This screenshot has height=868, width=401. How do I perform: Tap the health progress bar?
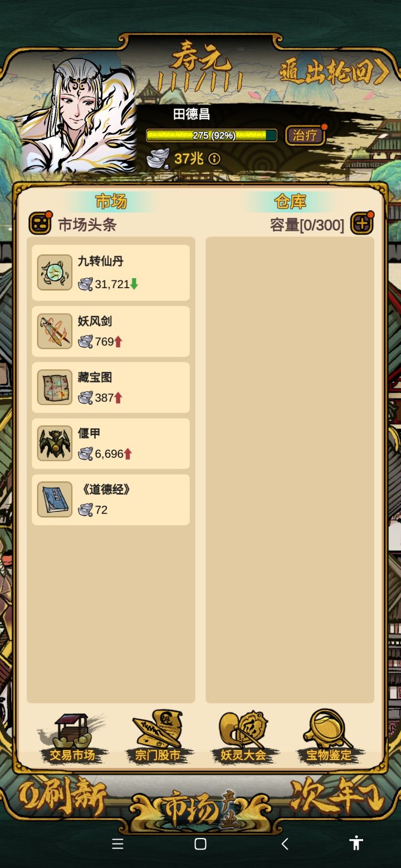pos(212,135)
